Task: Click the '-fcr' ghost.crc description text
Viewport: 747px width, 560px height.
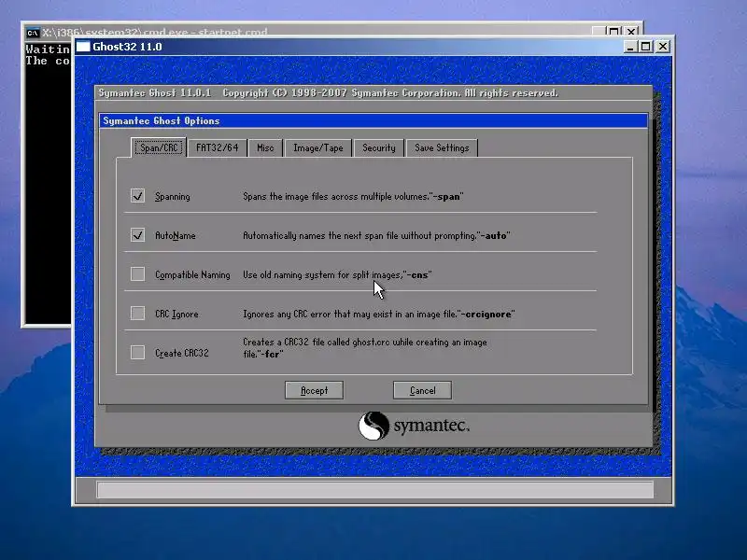Action: (x=365, y=348)
